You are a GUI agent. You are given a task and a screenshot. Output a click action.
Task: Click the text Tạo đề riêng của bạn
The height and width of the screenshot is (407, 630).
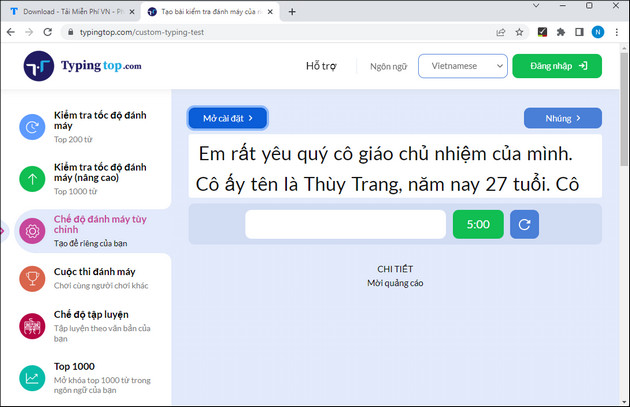click(x=90, y=243)
